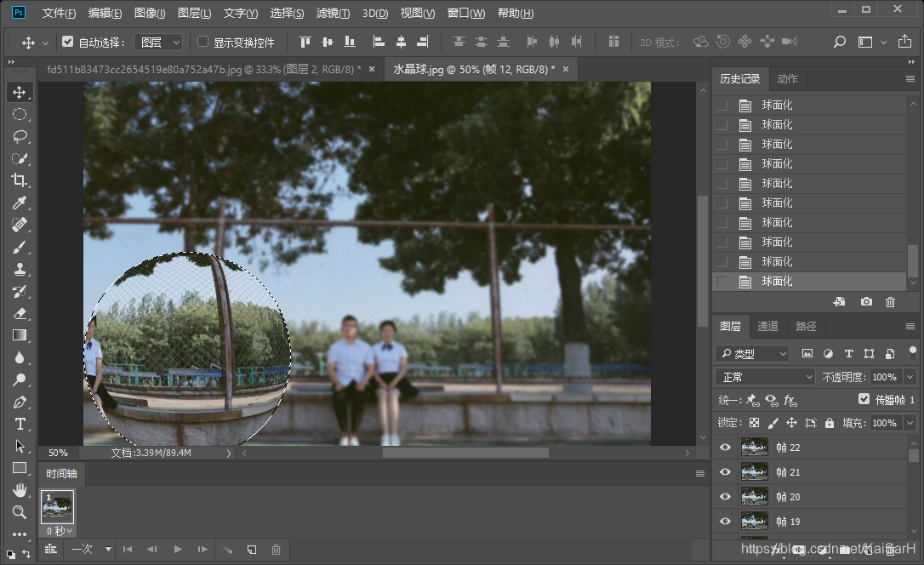Select the Brush tool
924x565 pixels.
(x=20, y=247)
